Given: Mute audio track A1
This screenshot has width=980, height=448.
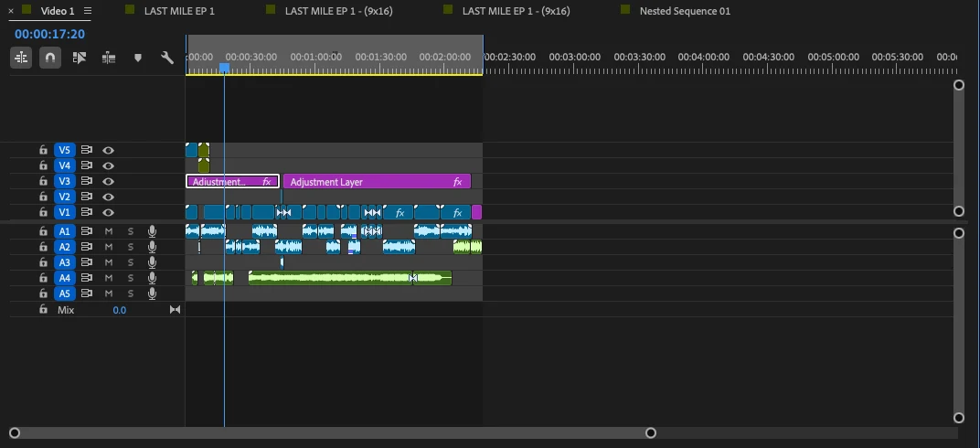Looking at the screenshot, I should coord(109,231).
